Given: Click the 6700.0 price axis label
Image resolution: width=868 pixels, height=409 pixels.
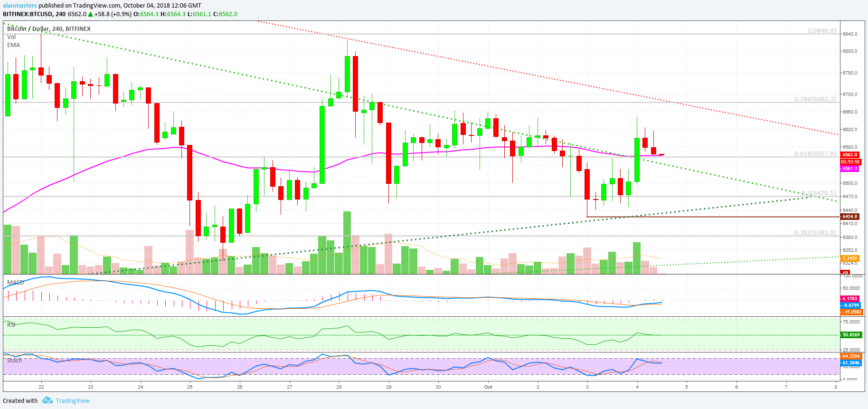Looking at the screenshot, I should tap(850, 94).
